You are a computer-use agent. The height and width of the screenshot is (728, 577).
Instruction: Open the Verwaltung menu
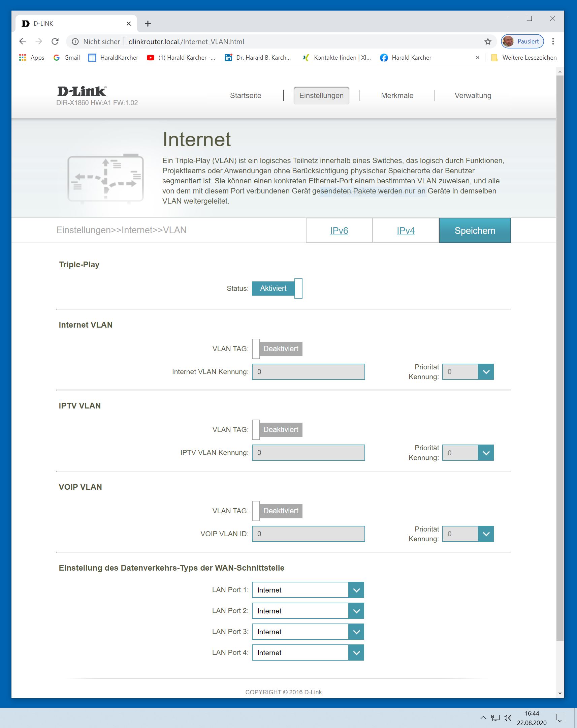pos(473,96)
